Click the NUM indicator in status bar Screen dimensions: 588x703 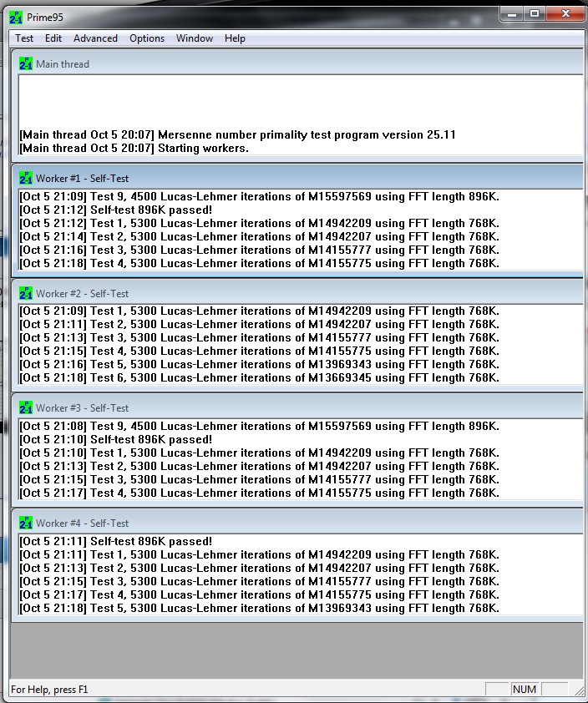tap(525, 689)
